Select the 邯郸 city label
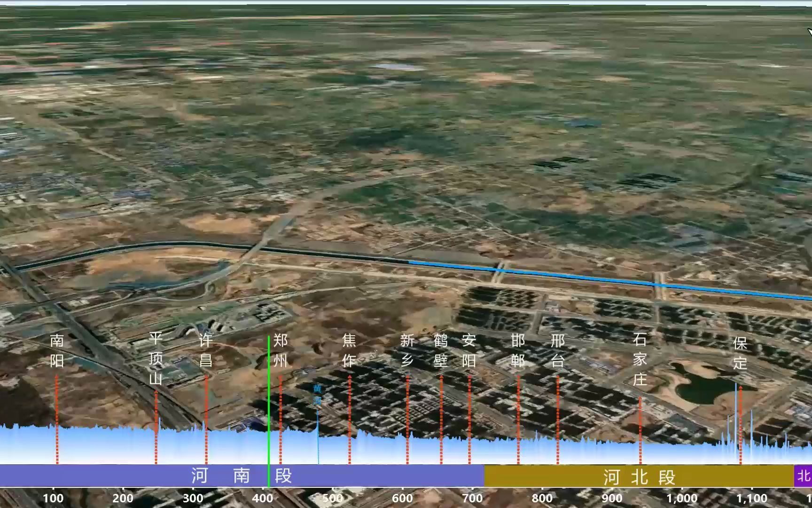 (518, 350)
